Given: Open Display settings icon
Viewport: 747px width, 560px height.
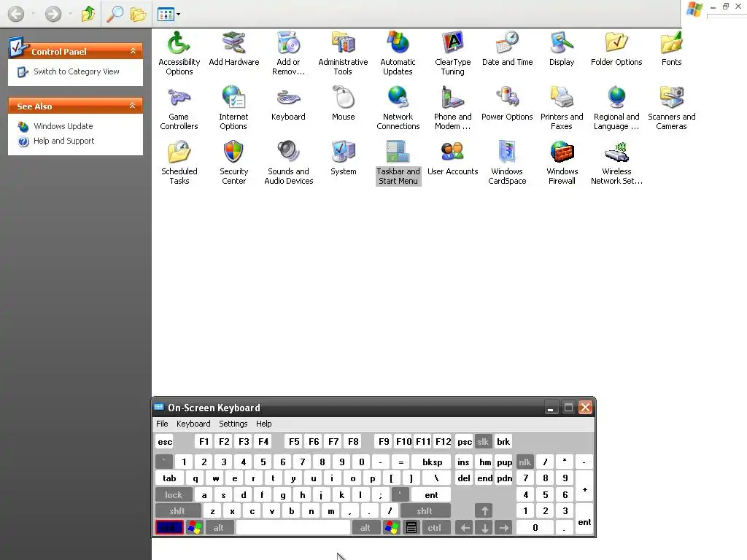Looking at the screenshot, I should point(562,49).
